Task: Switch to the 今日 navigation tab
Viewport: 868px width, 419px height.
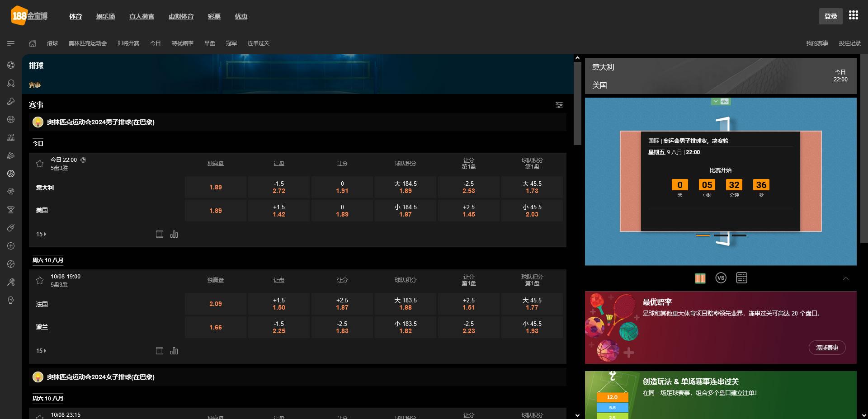Action: point(156,43)
